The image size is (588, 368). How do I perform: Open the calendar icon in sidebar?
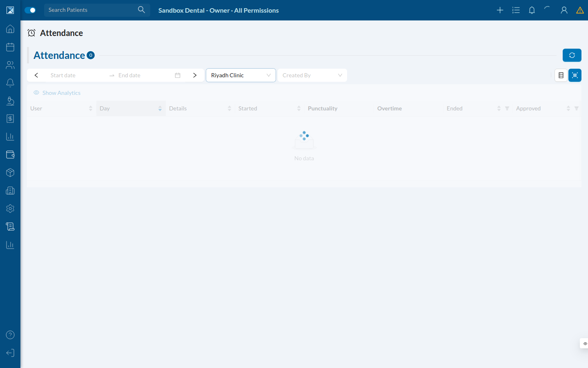[10, 47]
